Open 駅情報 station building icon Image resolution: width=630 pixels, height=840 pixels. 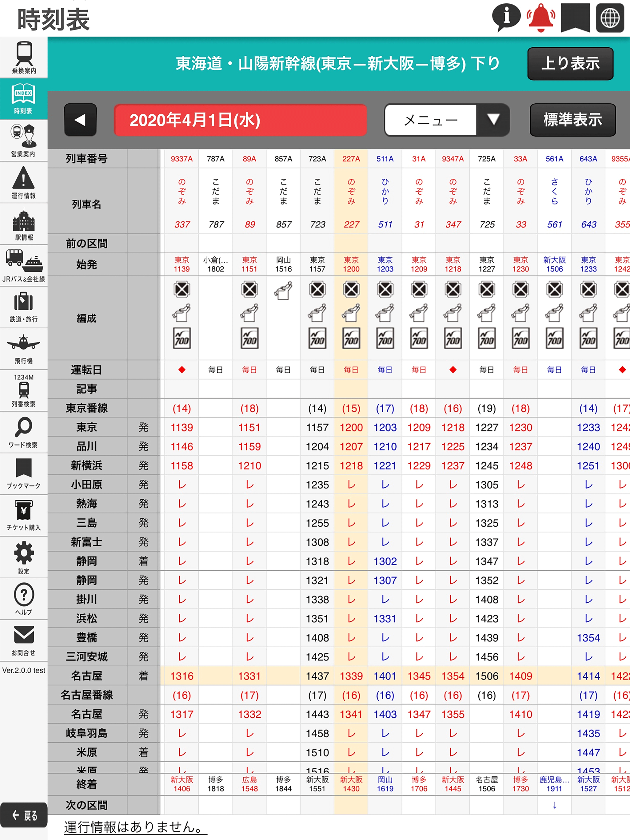click(24, 224)
